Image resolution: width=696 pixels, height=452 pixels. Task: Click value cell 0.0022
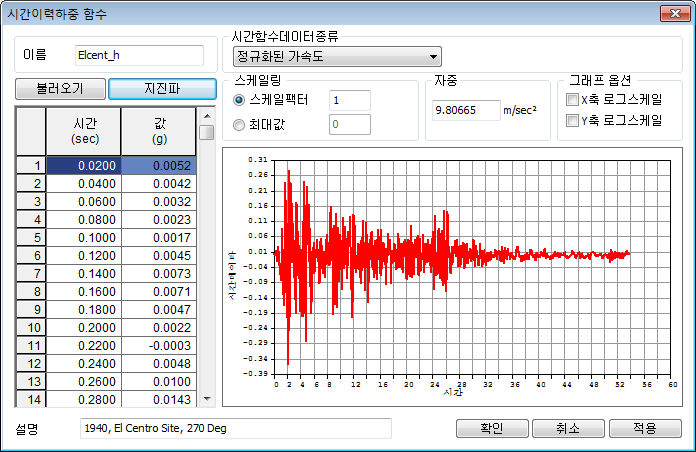coord(159,328)
